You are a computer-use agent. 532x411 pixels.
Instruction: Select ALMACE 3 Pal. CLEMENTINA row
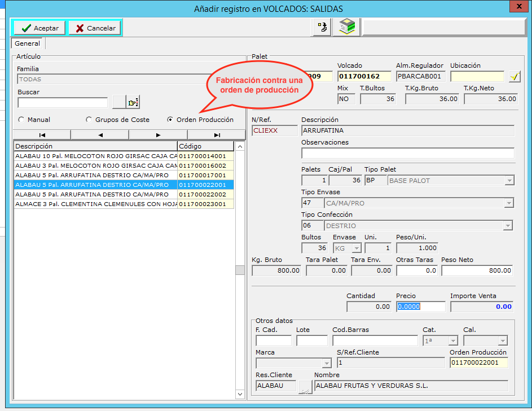tap(96, 204)
